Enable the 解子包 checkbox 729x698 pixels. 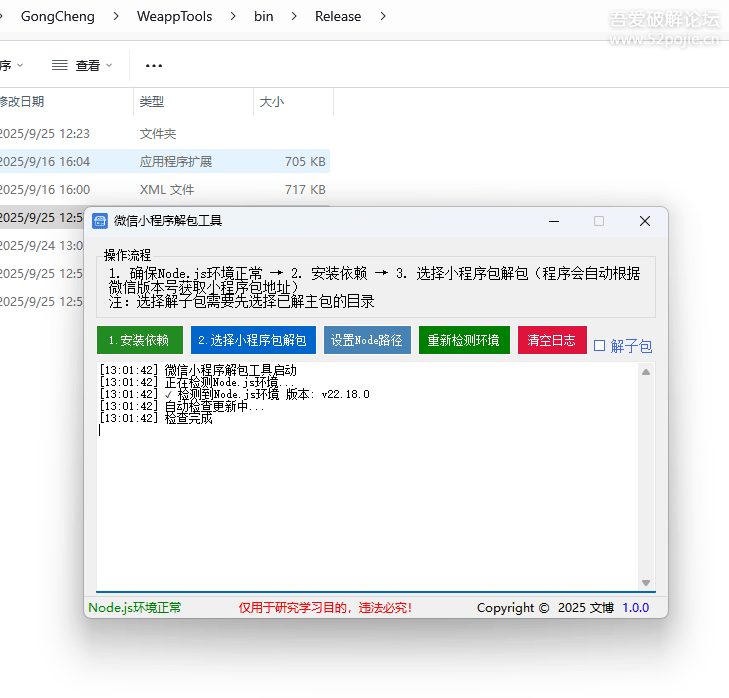[x=600, y=346]
